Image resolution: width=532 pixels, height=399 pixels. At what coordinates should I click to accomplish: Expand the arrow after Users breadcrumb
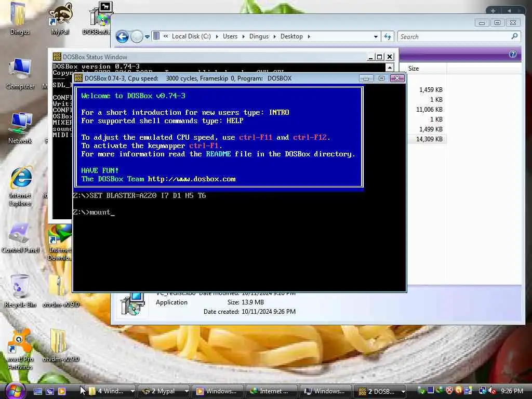[x=243, y=36]
